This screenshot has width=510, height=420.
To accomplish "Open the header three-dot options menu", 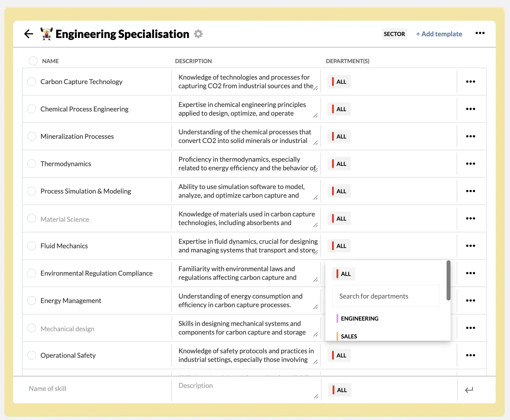I will click(480, 33).
